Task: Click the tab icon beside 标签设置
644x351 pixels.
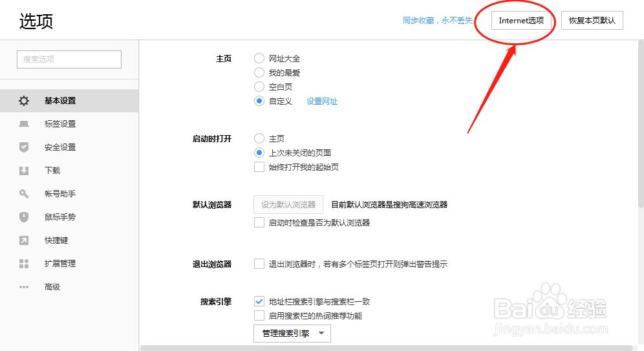Action: pos(24,124)
